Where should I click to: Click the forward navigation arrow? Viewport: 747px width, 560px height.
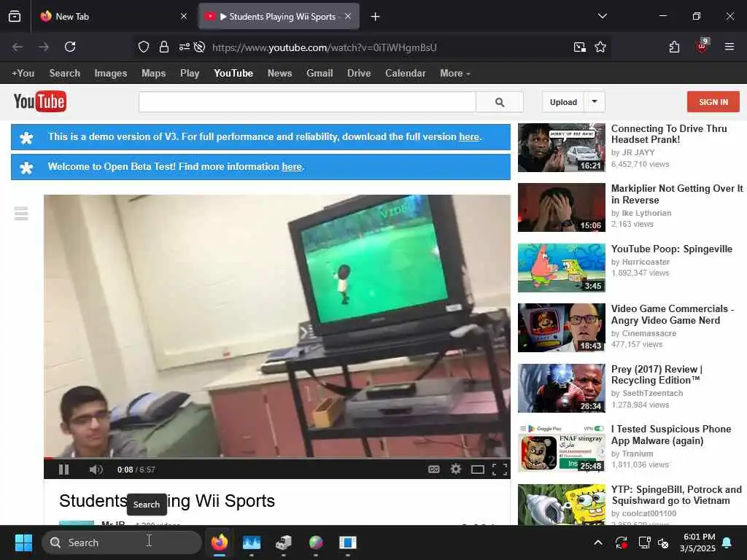coord(43,47)
